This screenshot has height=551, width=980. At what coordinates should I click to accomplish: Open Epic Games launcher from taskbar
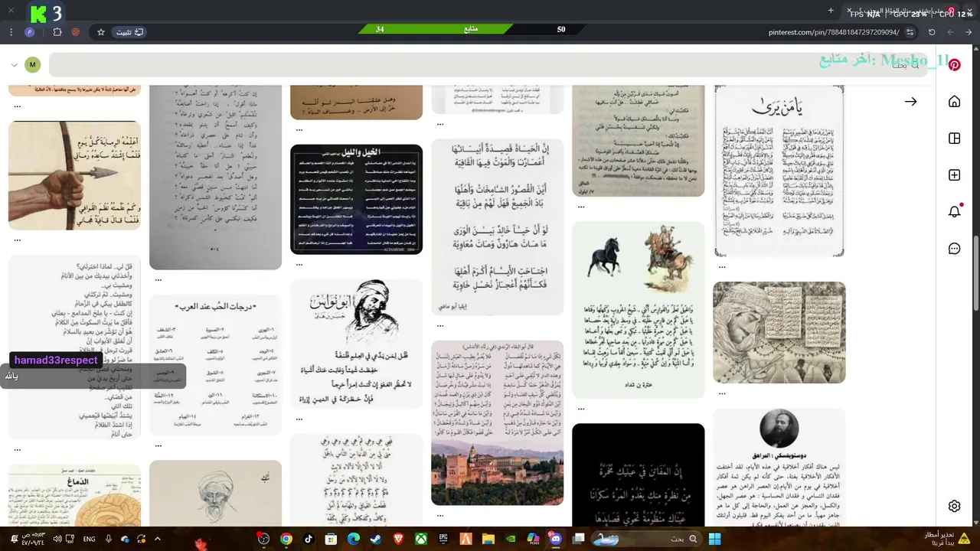click(443, 540)
